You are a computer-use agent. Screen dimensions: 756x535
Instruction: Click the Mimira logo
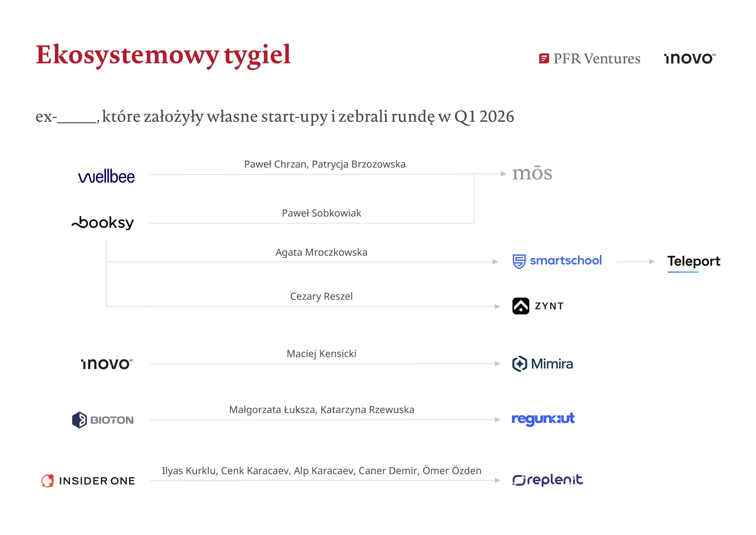click(543, 364)
